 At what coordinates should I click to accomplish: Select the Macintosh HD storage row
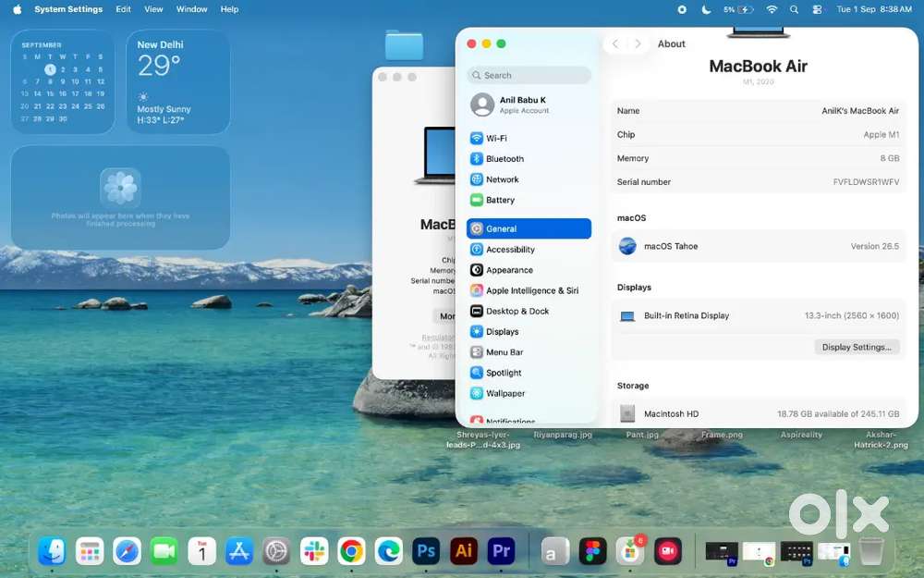pyautogui.click(x=759, y=414)
